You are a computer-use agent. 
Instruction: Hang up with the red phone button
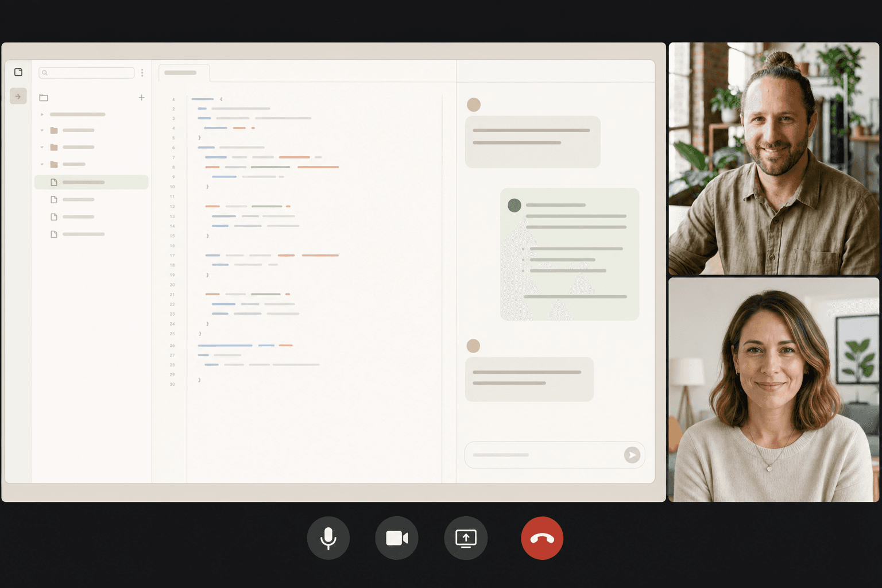click(x=542, y=538)
